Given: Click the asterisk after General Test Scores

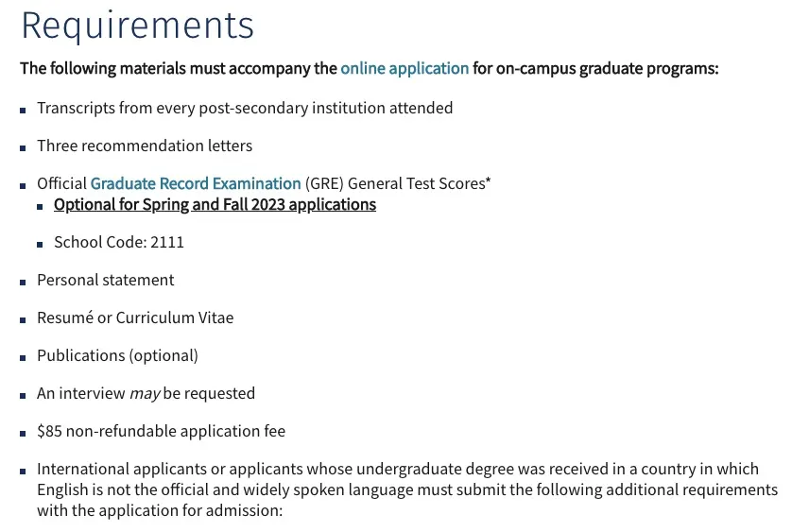Looking at the screenshot, I should (488, 181).
